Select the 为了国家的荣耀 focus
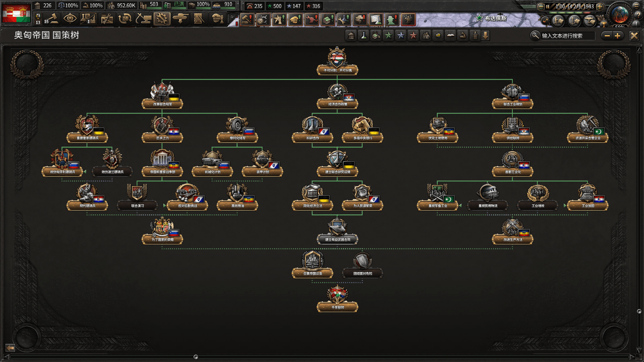The height and width of the screenshot is (362, 644). pyautogui.click(x=162, y=231)
